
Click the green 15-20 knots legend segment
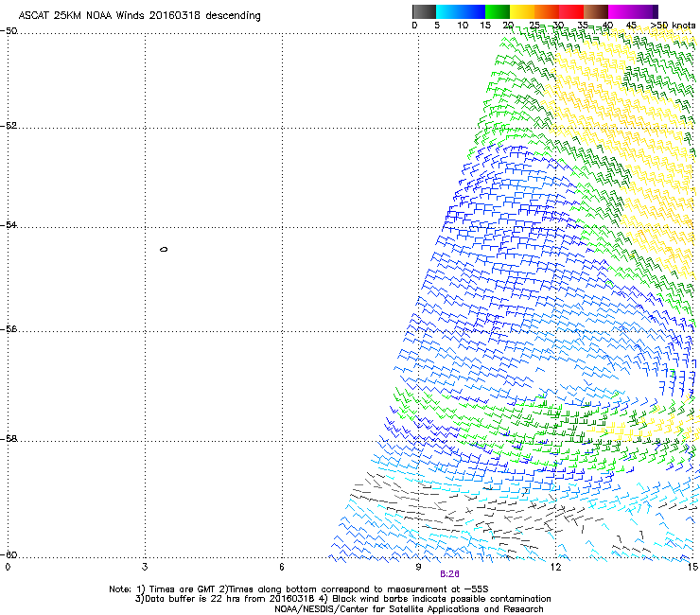click(498, 11)
